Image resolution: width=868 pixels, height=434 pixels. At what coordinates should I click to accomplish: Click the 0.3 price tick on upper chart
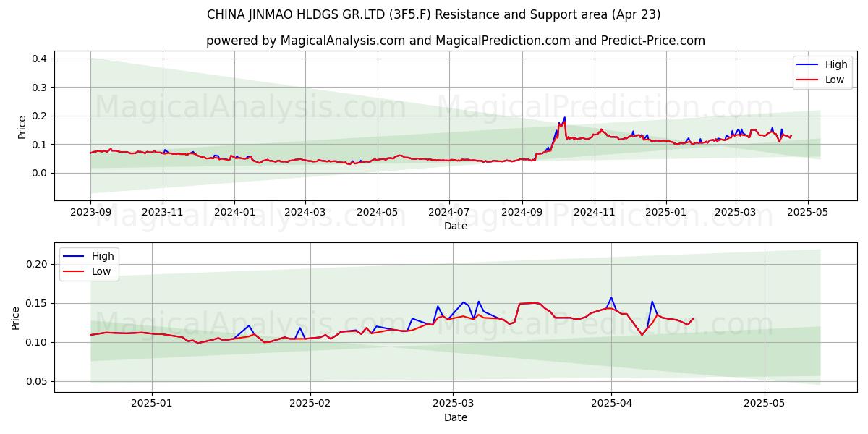(x=39, y=88)
